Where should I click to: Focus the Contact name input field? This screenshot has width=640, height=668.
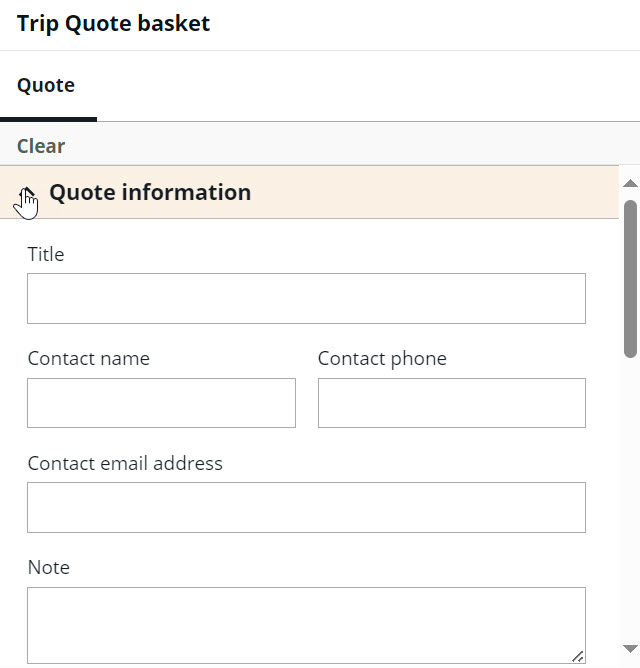coord(161,403)
